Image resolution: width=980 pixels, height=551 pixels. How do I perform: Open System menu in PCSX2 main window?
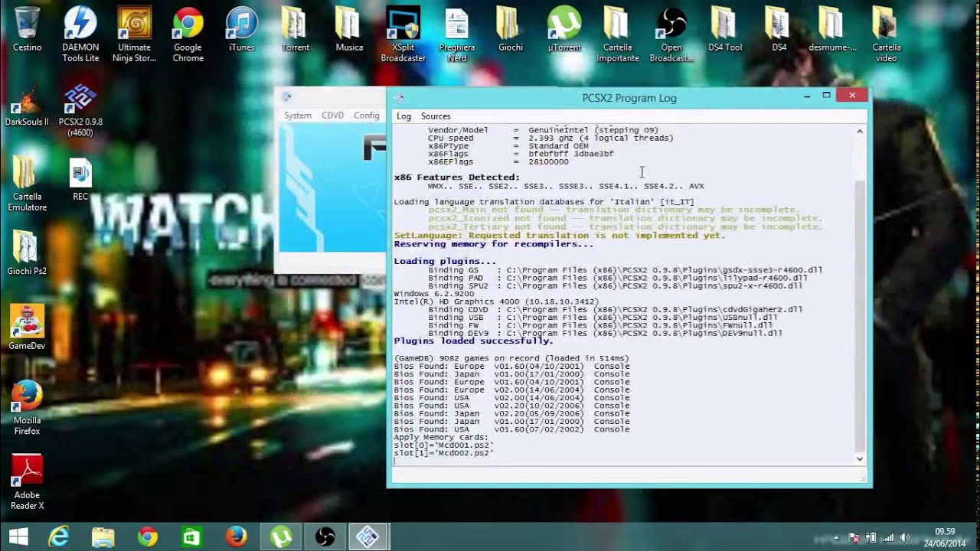coord(298,116)
